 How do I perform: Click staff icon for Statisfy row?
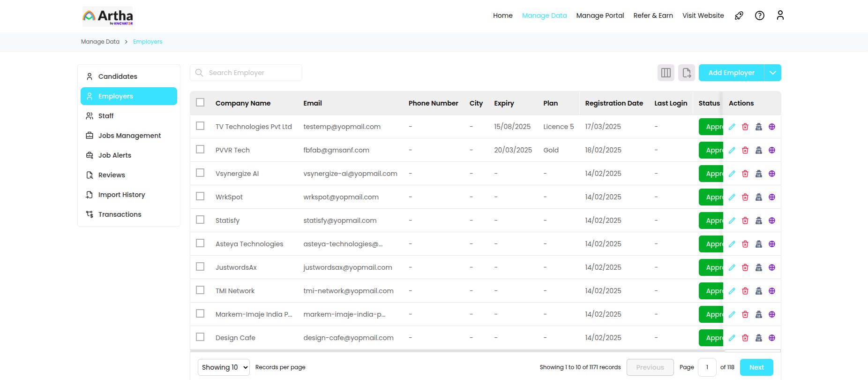click(759, 220)
